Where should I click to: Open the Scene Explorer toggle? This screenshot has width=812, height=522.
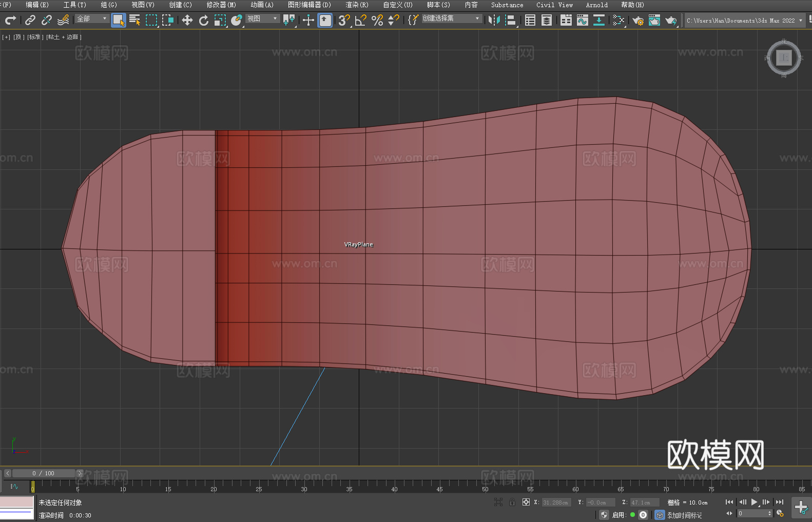tap(530, 20)
